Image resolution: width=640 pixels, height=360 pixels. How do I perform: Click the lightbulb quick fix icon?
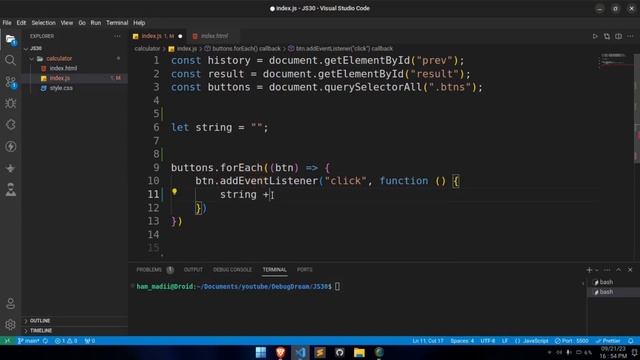click(x=174, y=191)
